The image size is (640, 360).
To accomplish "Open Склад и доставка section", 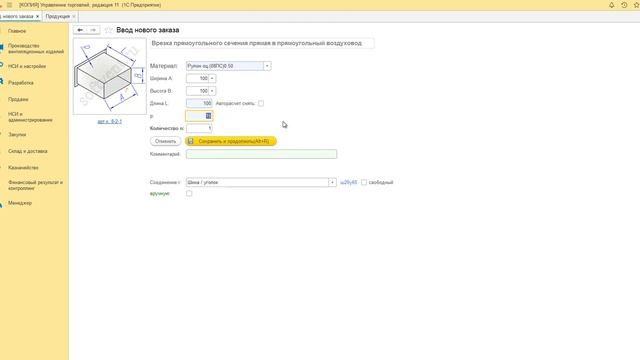I will pos(28,151).
